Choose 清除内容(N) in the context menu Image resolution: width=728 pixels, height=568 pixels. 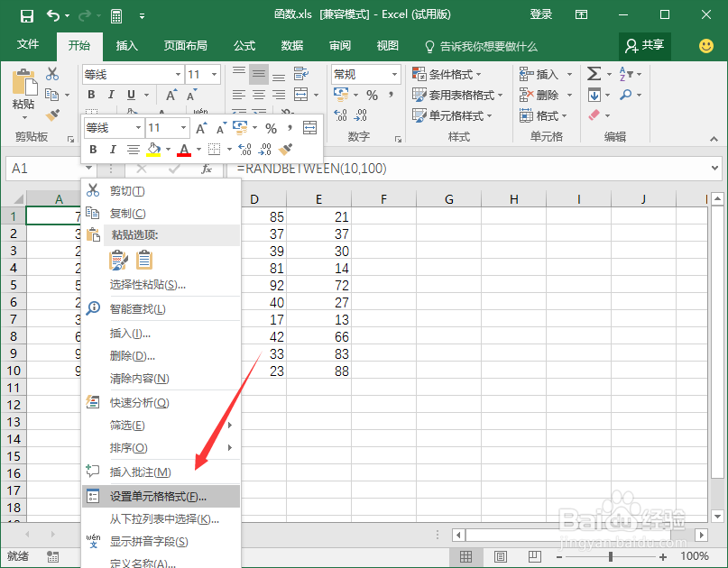click(161, 379)
